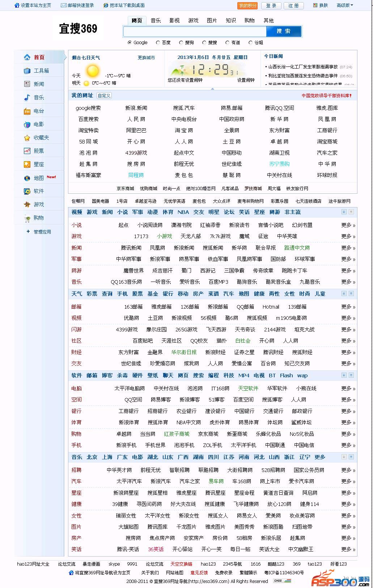Open news headline 山西长治一化工厂发生苯胺泄漏事故
This screenshot has width=373, height=588.
(x=303, y=67)
